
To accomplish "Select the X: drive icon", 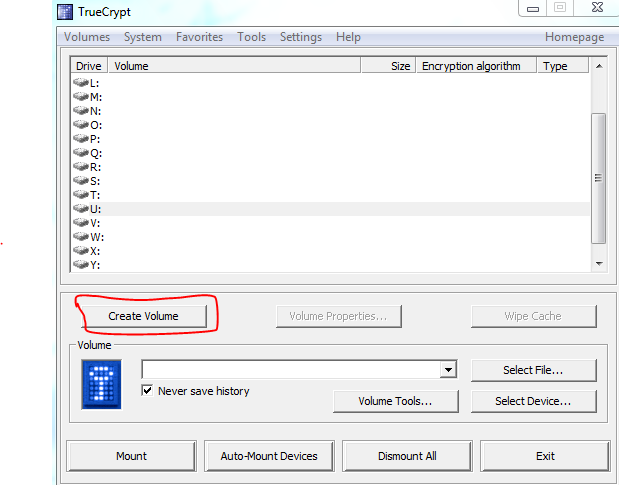I will 81,251.
